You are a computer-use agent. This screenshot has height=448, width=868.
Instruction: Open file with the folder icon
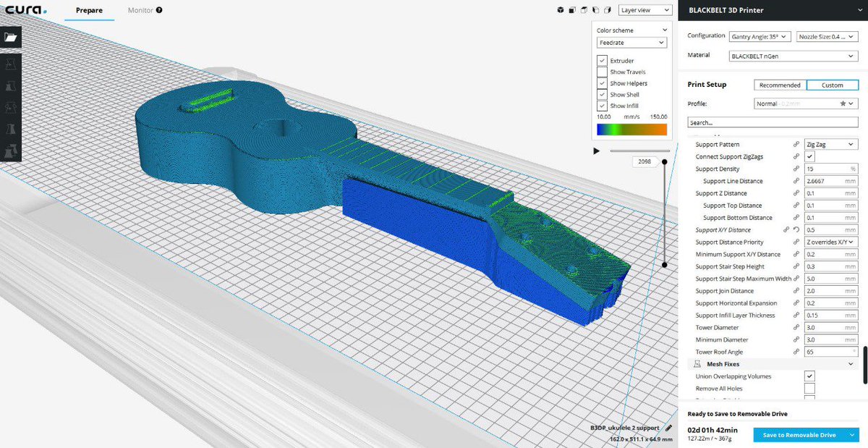click(x=11, y=38)
